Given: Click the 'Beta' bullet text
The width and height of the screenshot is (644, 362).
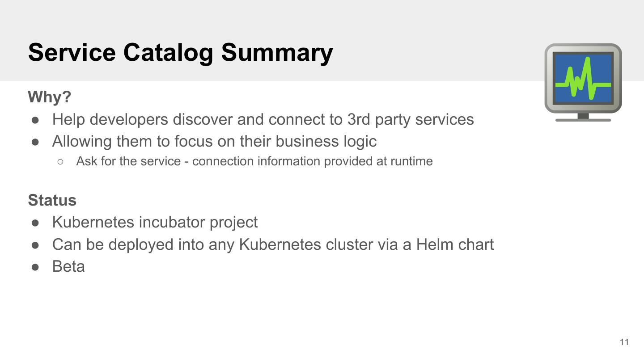Looking at the screenshot, I should tap(68, 266).
